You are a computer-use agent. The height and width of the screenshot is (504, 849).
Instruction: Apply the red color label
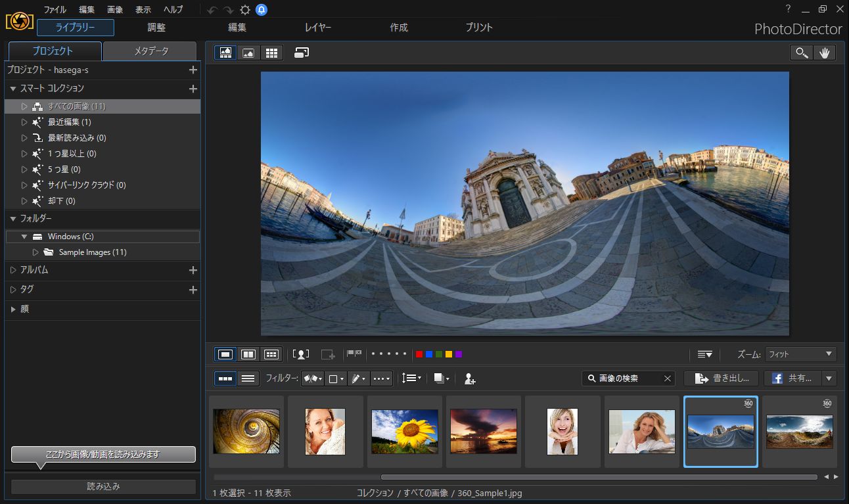[x=419, y=354]
